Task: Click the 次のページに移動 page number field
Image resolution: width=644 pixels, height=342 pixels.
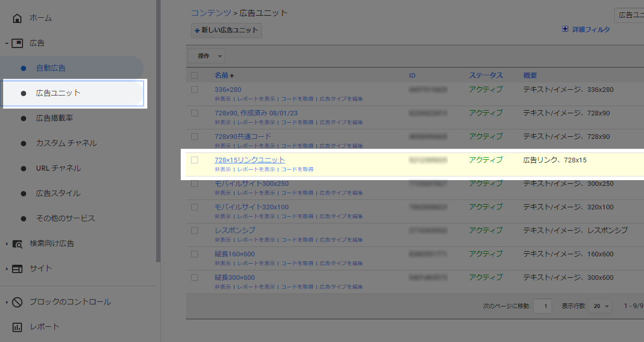Action: (542, 306)
